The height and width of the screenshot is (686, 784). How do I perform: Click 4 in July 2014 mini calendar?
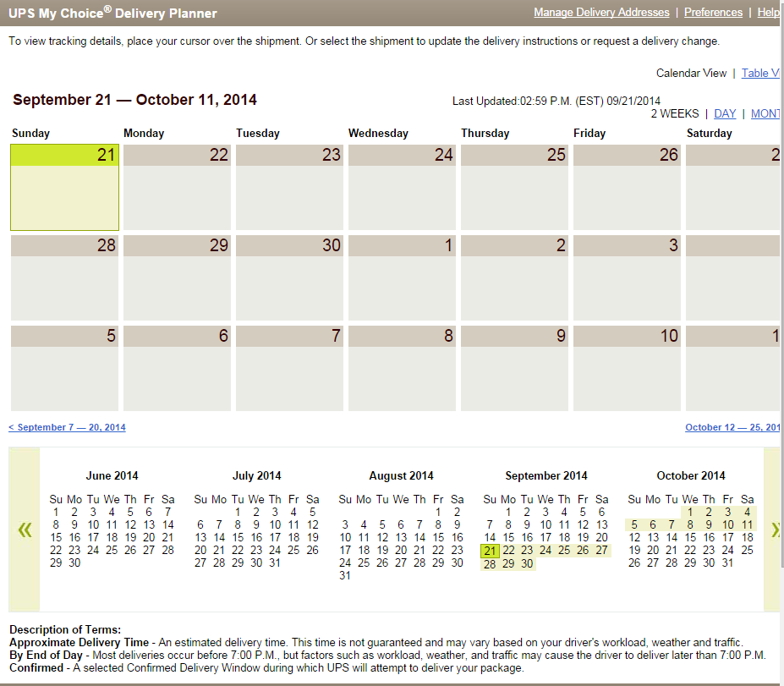tap(293, 512)
